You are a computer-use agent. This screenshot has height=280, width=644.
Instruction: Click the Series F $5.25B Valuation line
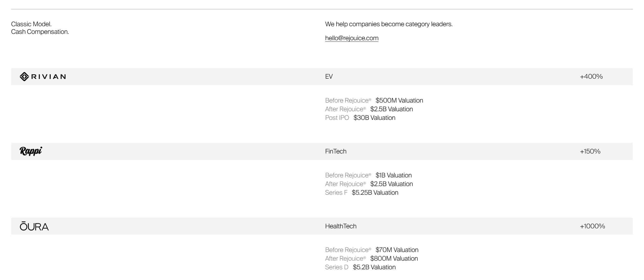pos(362,193)
